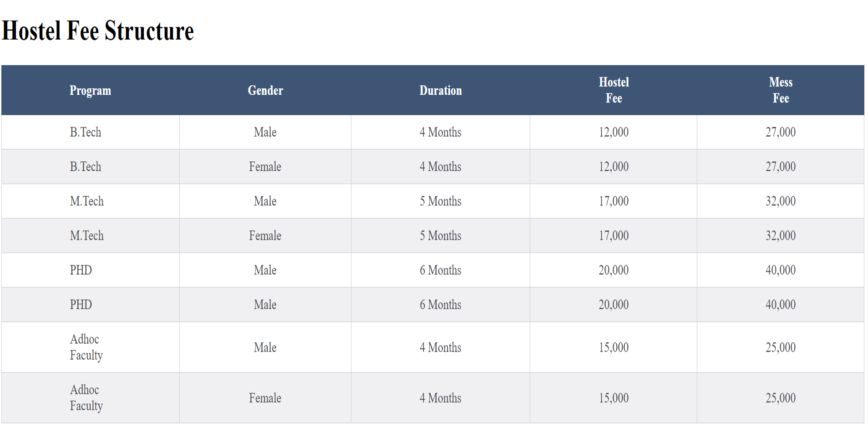Select the 25,000 mess fee for Adhoc Faculty Female
This screenshot has width=868, height=428.
click(781, 398)
